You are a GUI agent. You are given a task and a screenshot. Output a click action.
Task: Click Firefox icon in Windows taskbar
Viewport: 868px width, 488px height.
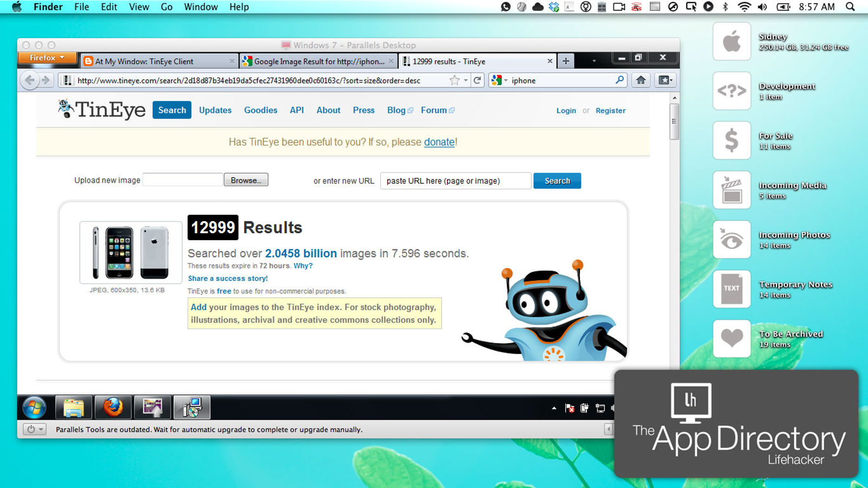(113, 407)
